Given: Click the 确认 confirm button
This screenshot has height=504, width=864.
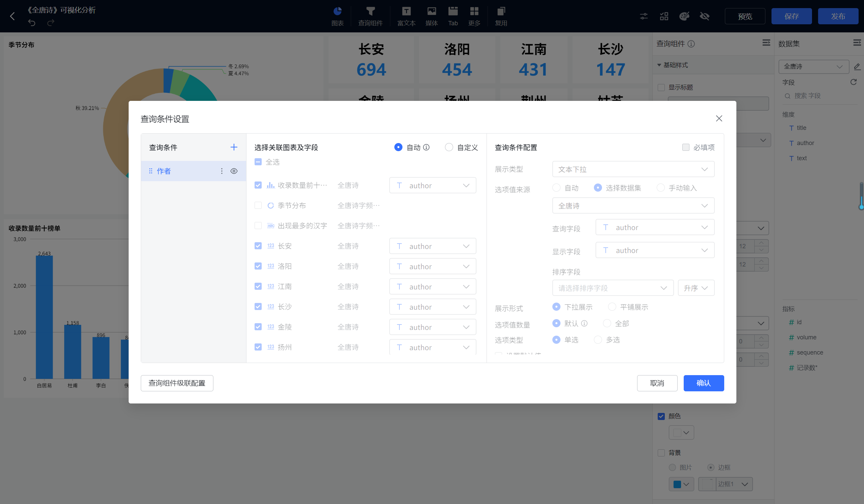Looking at the screenshot, I should click(704, 383).
